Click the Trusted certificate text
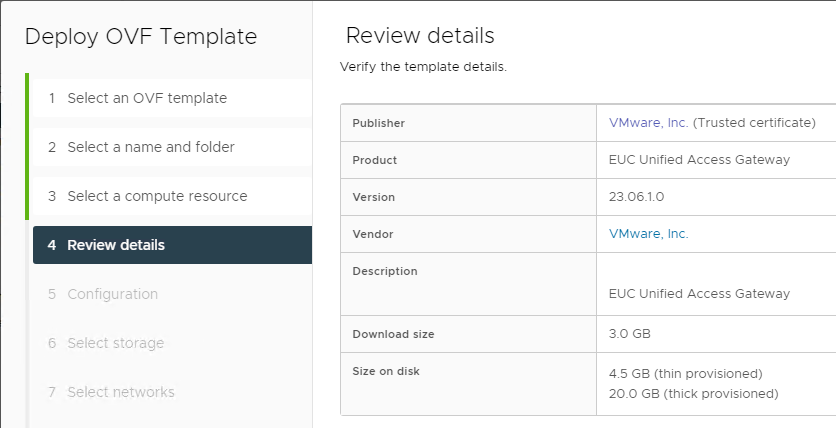The width and height of the screenshot is (836, 428). click(754, 123)
